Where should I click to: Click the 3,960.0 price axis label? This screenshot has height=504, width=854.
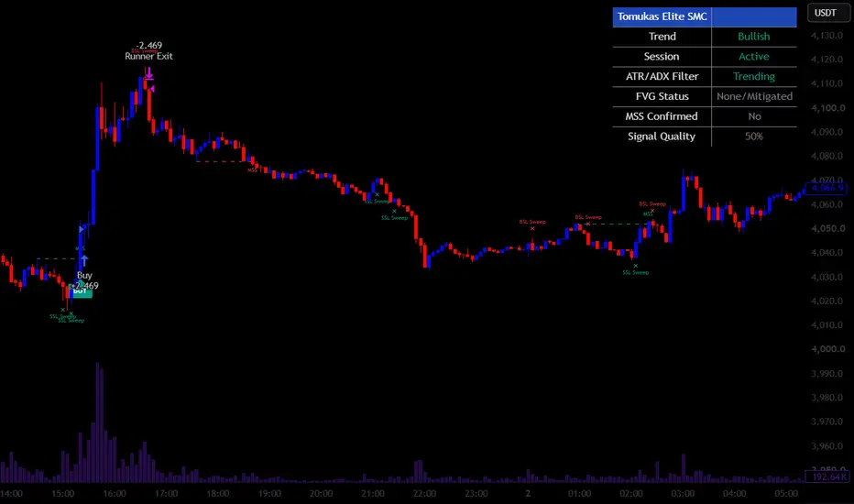pos(827,446)
